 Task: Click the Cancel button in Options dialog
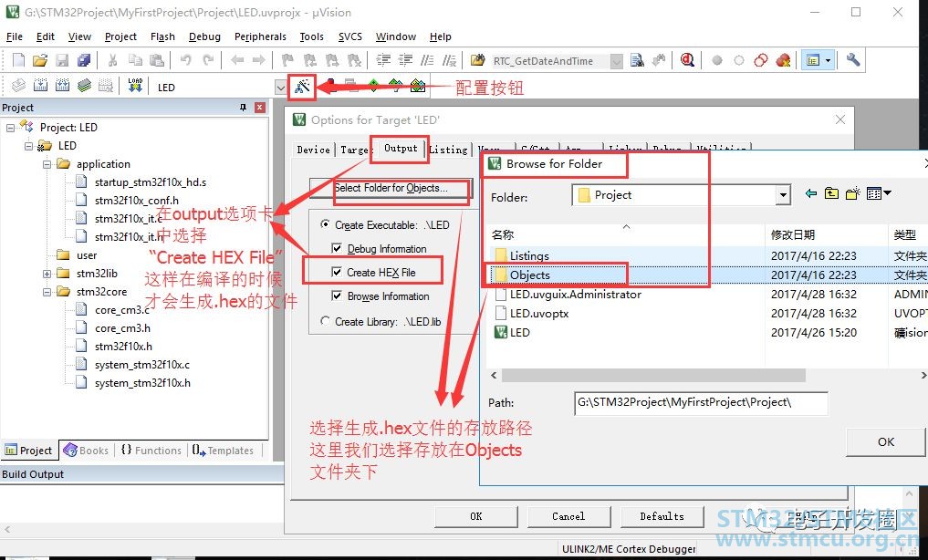tap(568, 516)
